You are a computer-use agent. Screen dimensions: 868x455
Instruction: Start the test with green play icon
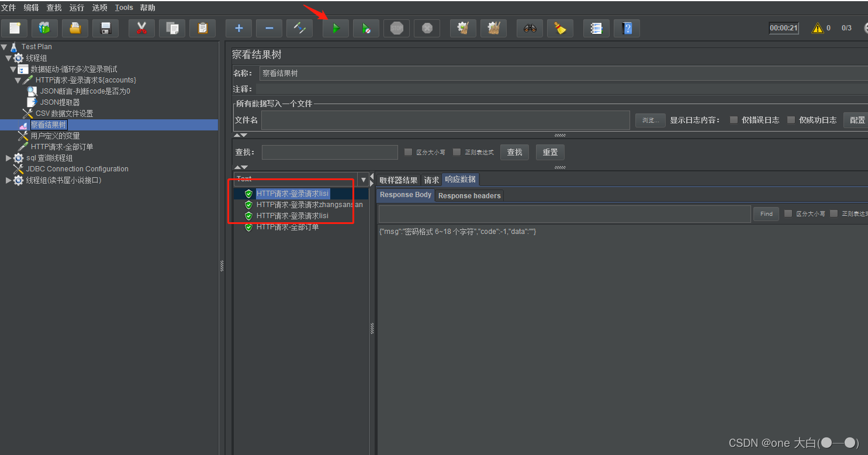pyautogui.click(x=336, y=28)
